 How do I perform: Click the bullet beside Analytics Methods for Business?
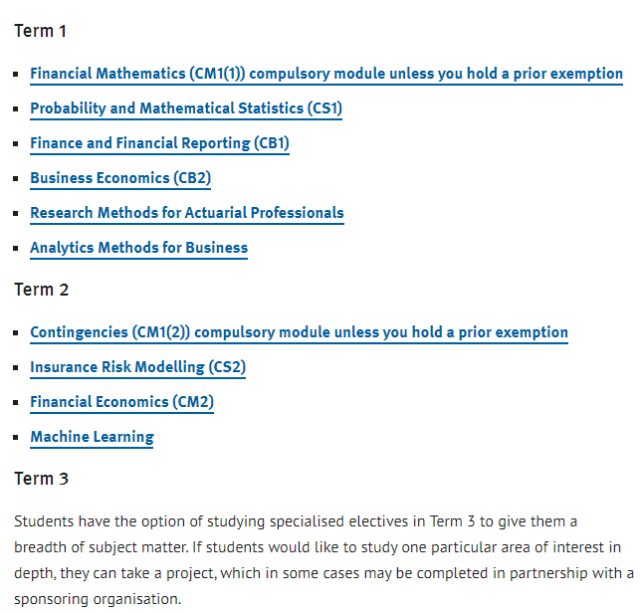(x=16, y=248)
